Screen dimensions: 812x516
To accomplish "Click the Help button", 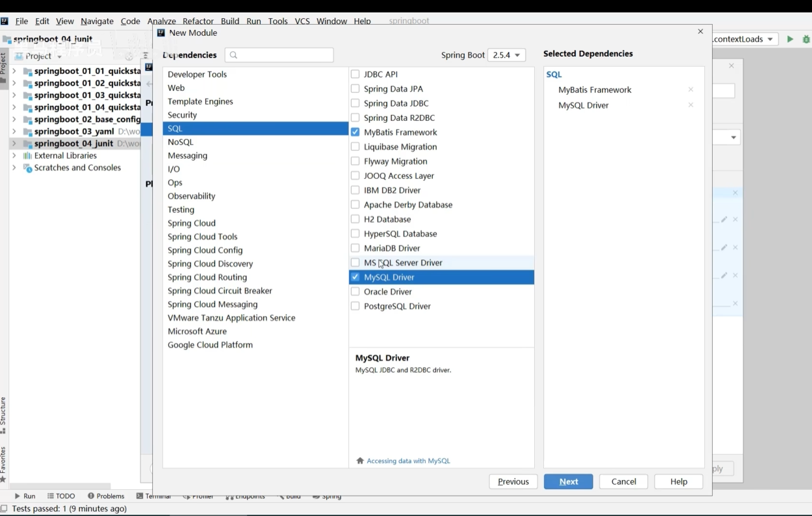I will (679, 481).
